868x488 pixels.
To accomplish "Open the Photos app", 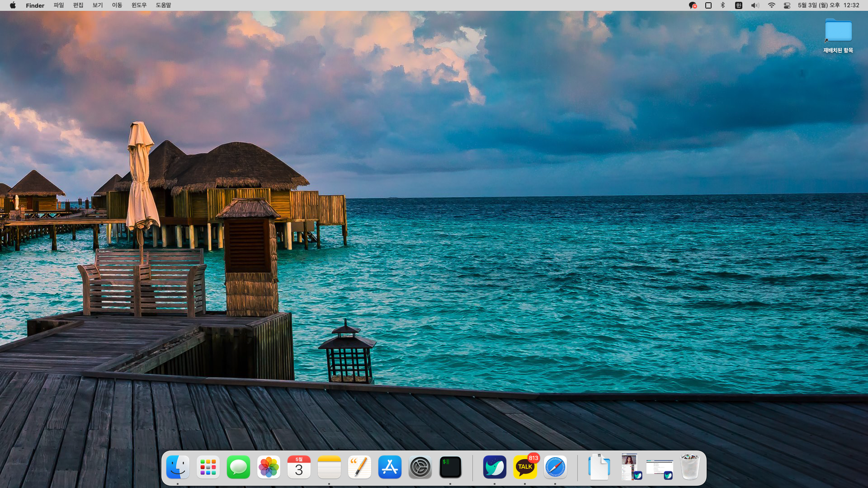I will click(x=269, y=467).
